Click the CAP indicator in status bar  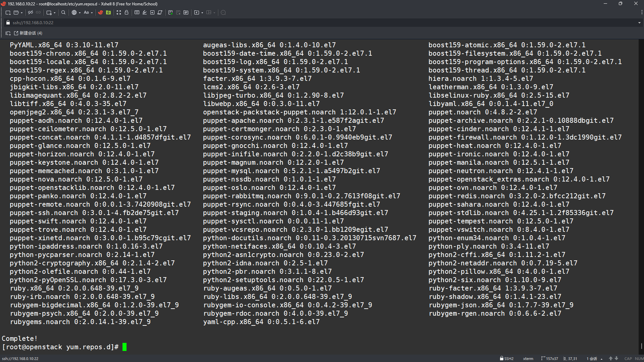click(628, 359)
